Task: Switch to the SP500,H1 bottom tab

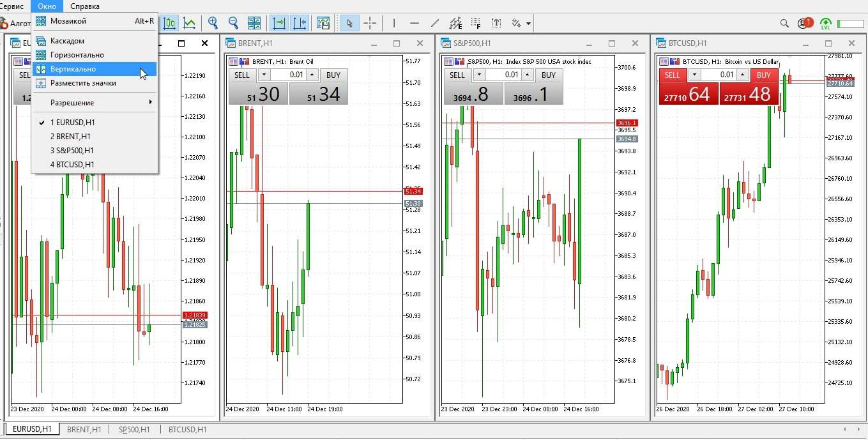Action: click(134, 430)
